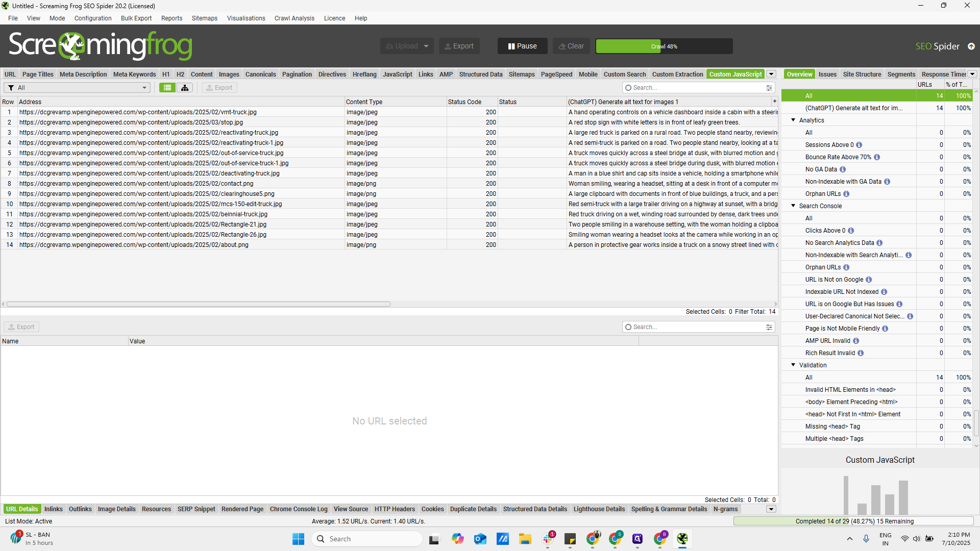Switch to the Structured Data tab
Screen dimensions: 980x551
pyautogui.click(x=480, y=74)
